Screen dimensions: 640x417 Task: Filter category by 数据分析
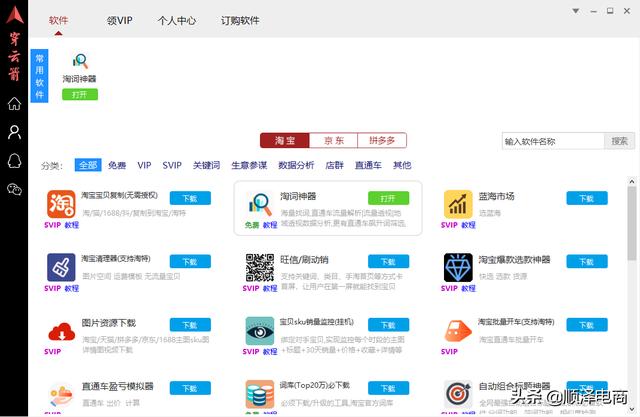coord(296,165)
